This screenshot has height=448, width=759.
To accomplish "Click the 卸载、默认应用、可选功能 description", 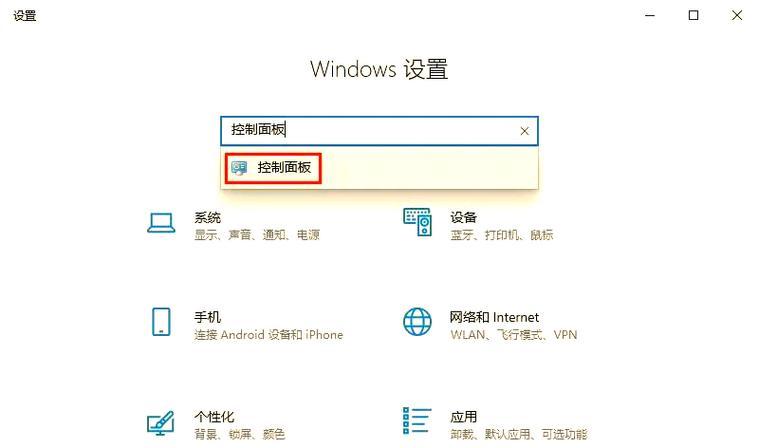I will [x=518, y=434].
